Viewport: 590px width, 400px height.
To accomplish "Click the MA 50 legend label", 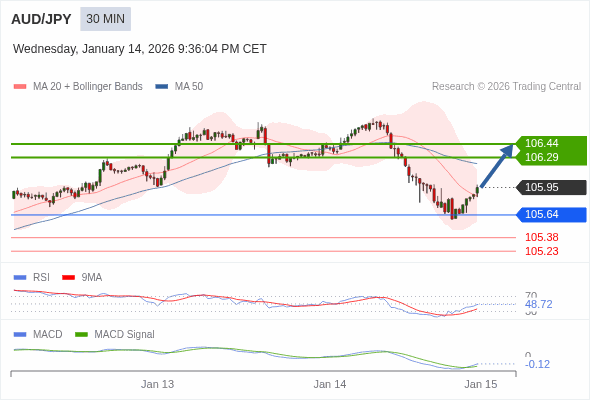I will tap(189, 87).
